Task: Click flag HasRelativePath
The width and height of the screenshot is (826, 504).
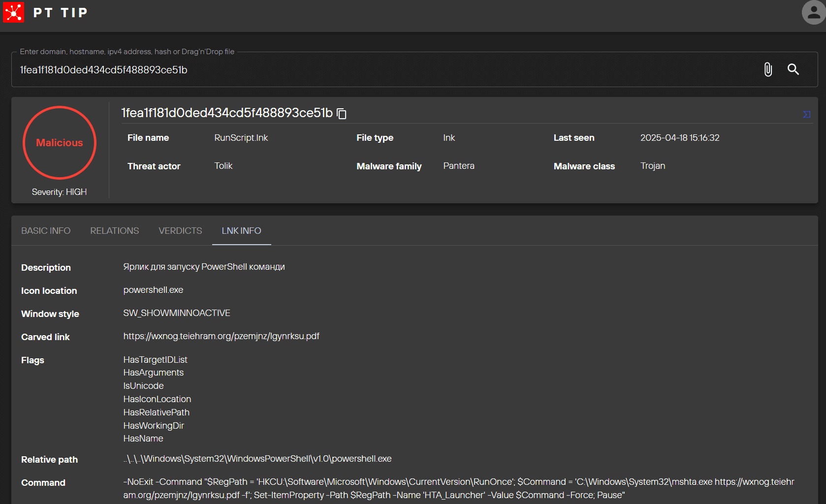Action: pos(156,412)
